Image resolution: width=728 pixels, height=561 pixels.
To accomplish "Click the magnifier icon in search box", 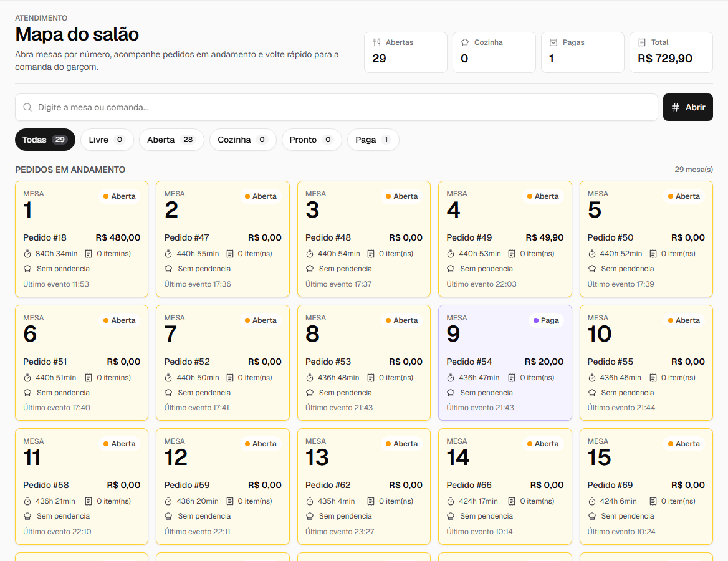I will click(27, 107).
